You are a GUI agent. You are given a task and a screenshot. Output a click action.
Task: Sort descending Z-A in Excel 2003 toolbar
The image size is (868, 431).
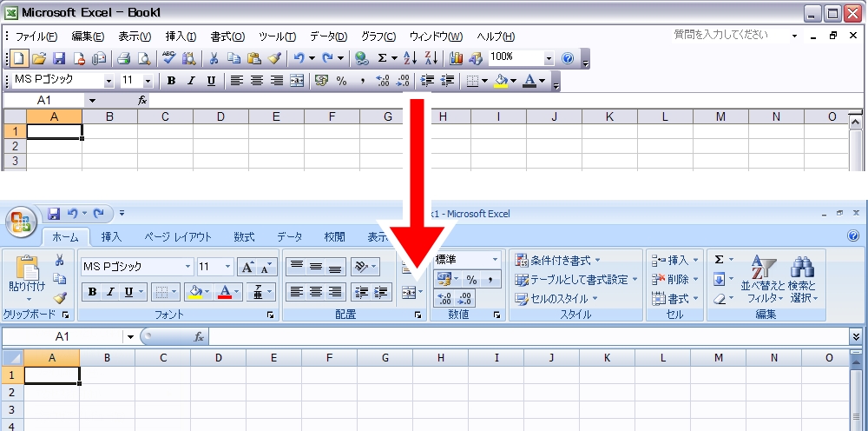pyautogui.click(x=431, y=57)
